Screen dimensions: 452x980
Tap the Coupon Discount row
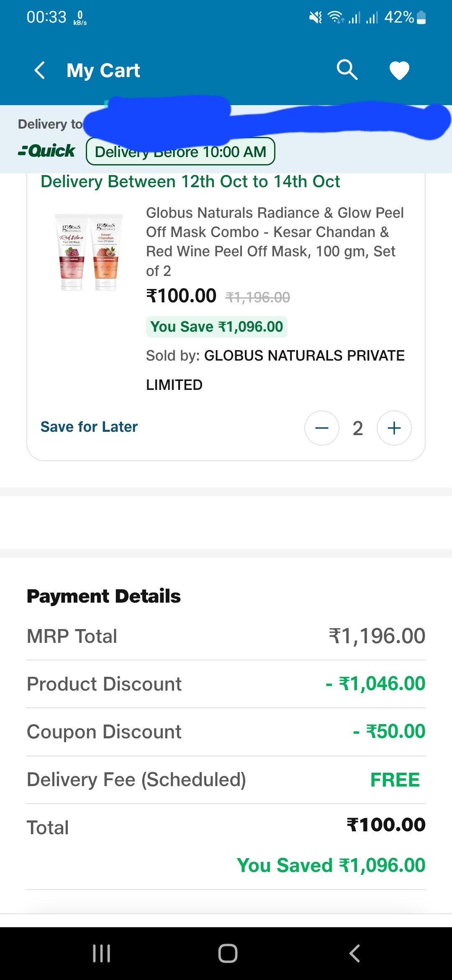pos(226,732)
